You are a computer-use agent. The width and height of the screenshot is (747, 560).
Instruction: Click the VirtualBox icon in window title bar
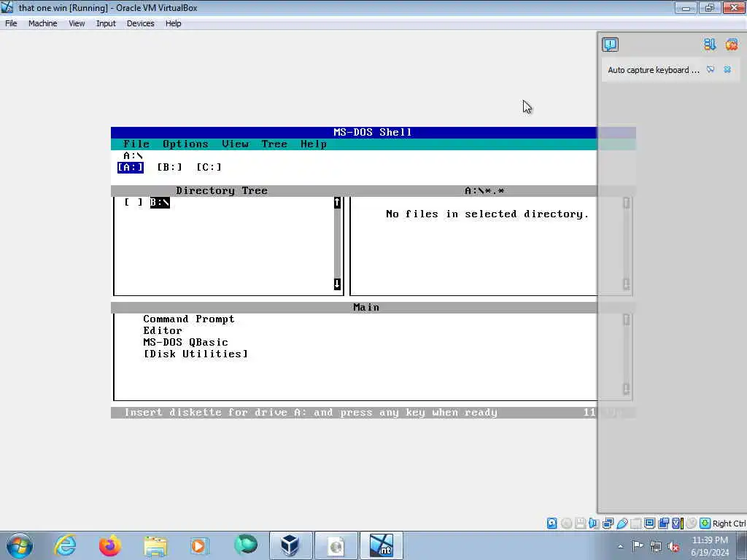click(7, 7)
